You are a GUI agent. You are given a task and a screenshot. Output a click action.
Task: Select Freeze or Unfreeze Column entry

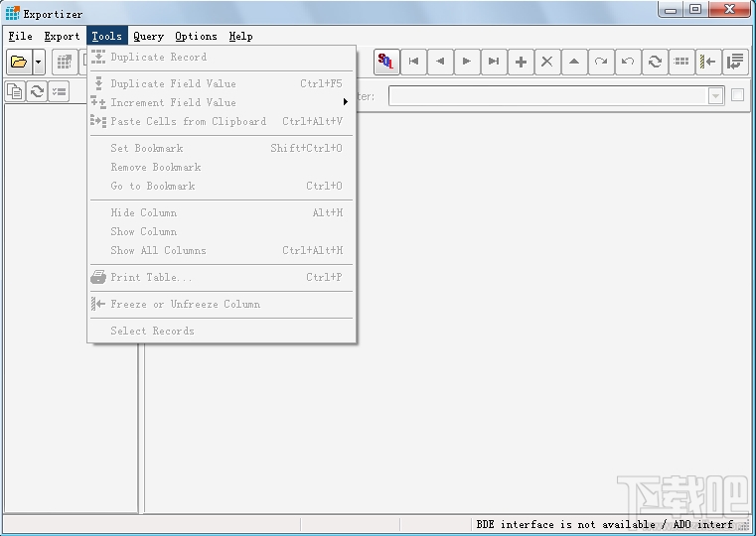coord(222,305)
